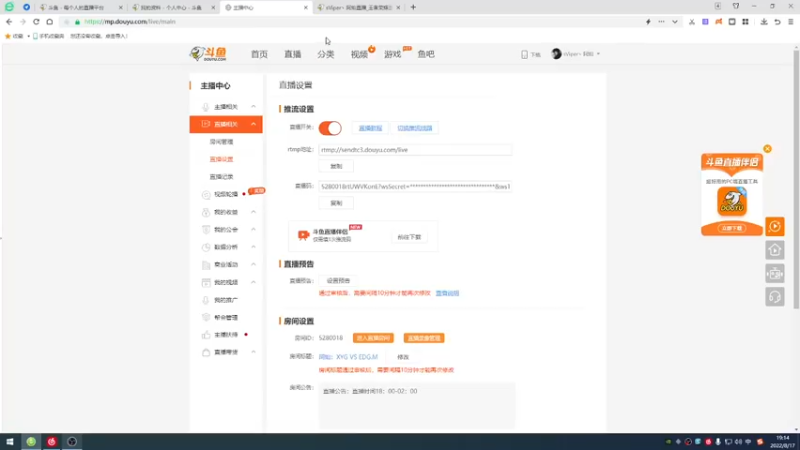Screen dimensions: 800x450
Task: Click the browser home icon
Action: pyautogui.click(x=49, y=21)
